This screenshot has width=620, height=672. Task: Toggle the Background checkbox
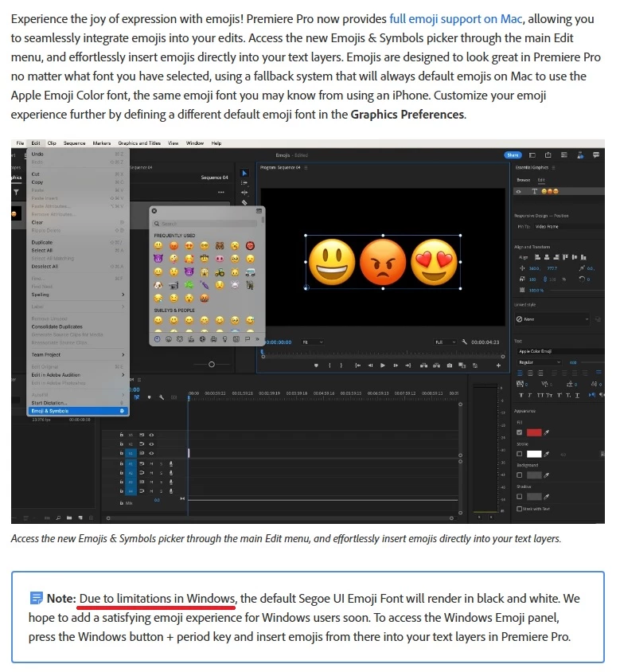tap(520, 475)
